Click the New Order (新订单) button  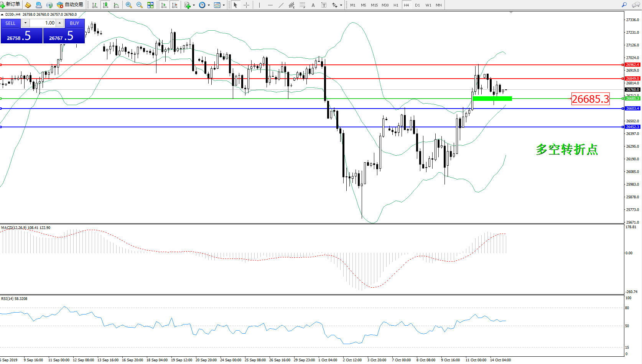tap(10, 5)
